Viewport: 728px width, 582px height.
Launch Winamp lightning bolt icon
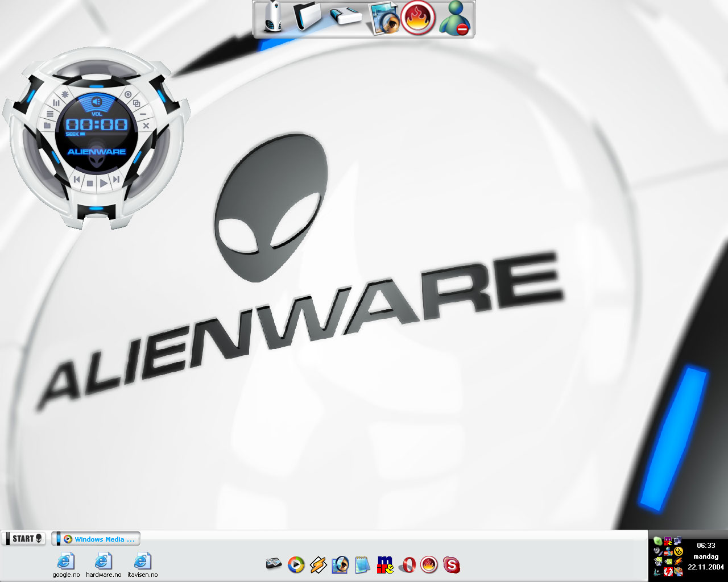tap(318, 565)
